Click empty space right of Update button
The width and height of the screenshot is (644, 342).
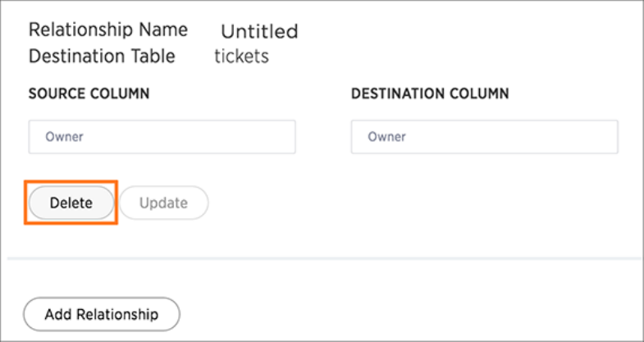(369, 203)
